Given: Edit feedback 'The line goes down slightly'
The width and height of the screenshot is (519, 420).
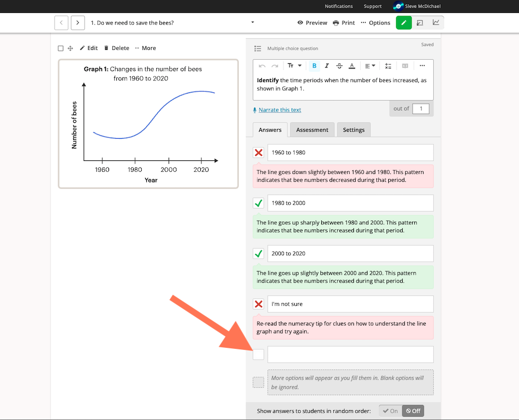Looking at the screenshot, I should point(343,176).
